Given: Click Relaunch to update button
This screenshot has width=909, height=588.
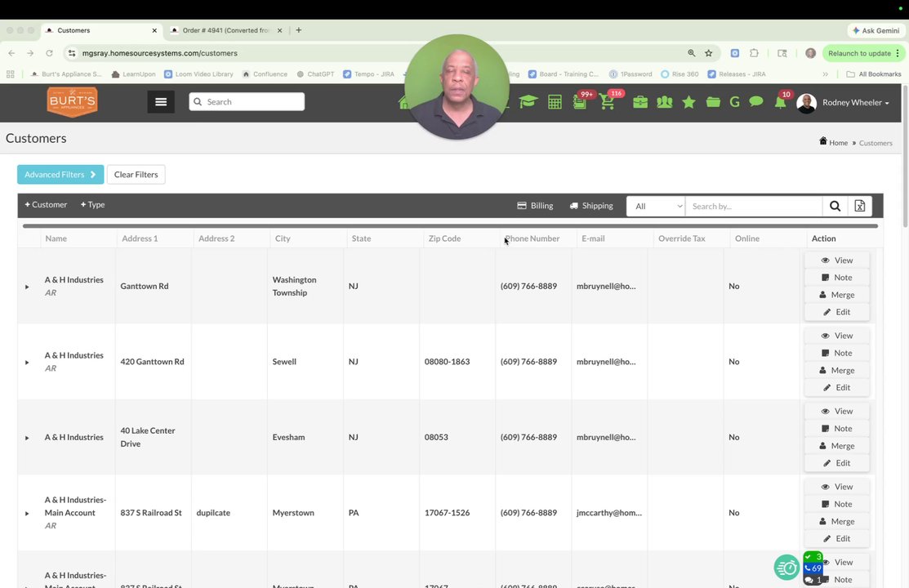Looking at the screenshot, I should [x=859, y=53].
